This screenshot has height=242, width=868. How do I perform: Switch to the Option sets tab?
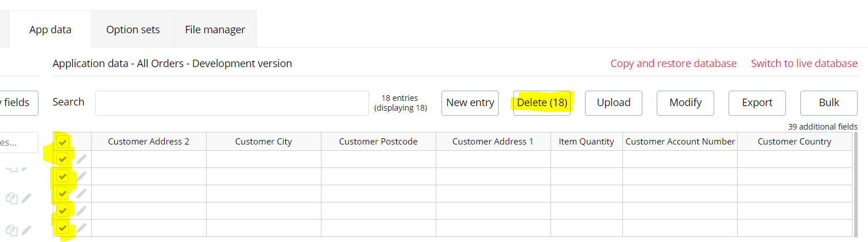coord(133,29)
